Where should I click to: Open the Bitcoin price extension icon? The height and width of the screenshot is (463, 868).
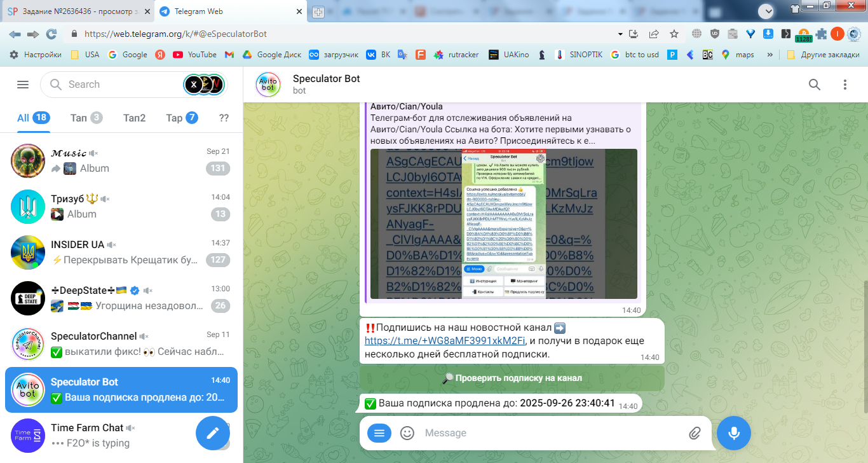pos(804,35)
